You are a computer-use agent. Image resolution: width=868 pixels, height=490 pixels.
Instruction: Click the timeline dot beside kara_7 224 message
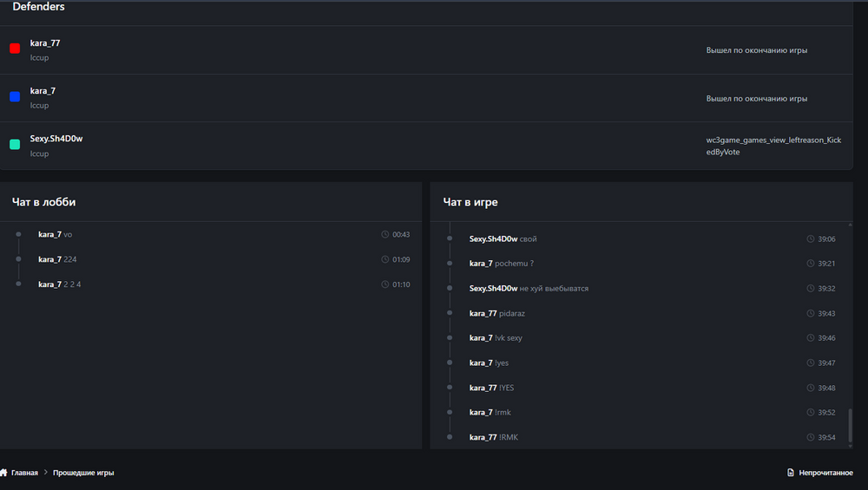pyautogui.click(x=18, y=258)
